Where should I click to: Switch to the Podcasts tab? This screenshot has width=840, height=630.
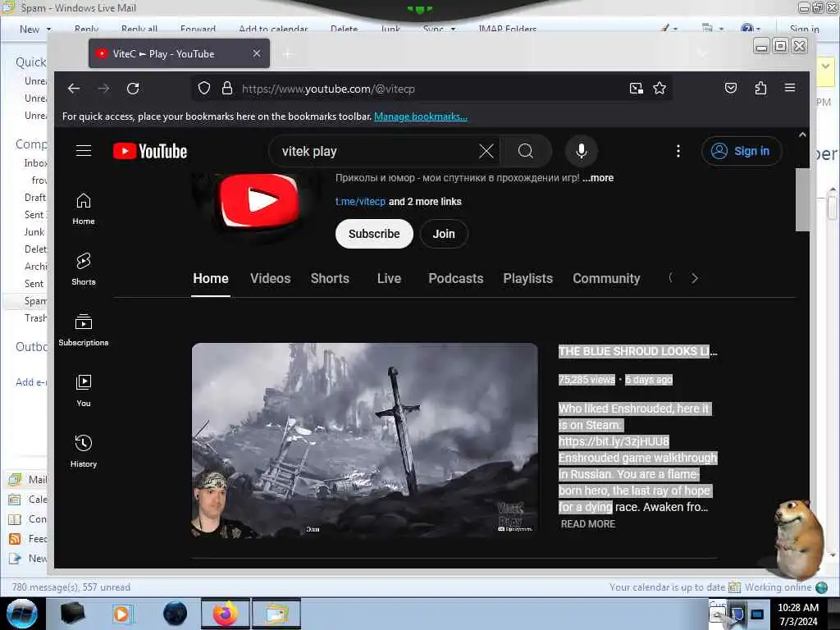pos(456,279)
